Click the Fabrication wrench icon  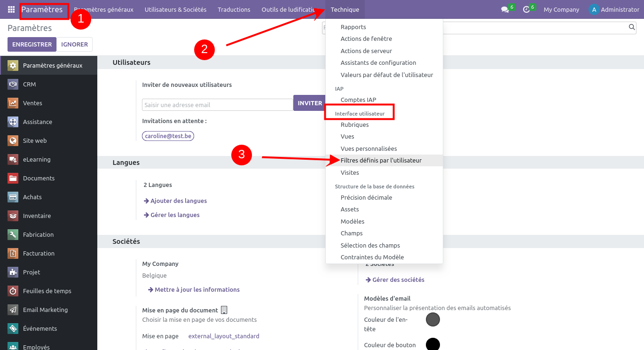pyautogui.click(x=13, y=234)
